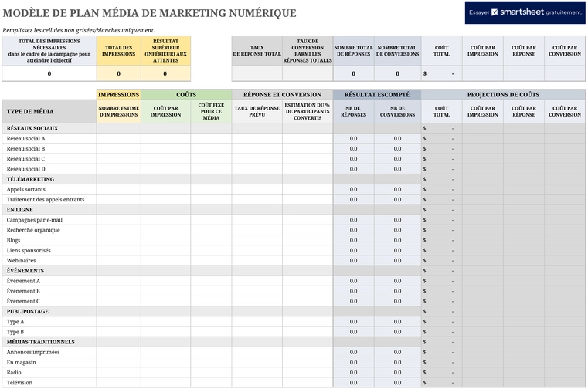Viewport: 588px width, 389px height.
Task: Select the 'Type A' row label
Action: (x=15, y=322)
